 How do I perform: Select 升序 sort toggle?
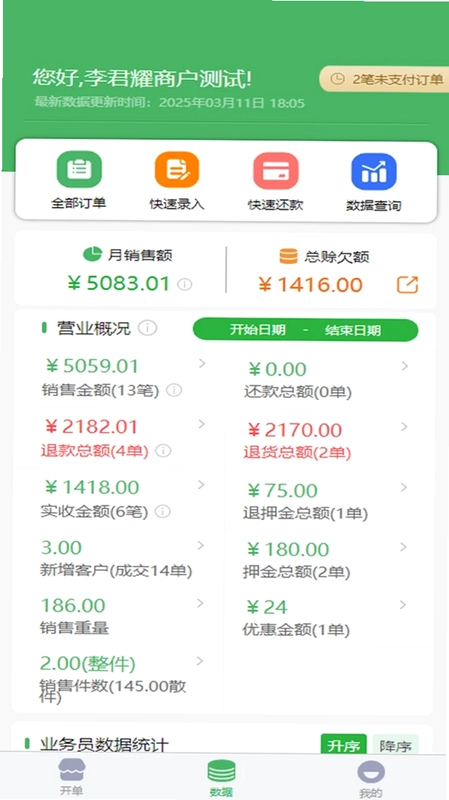click(344, 746)
